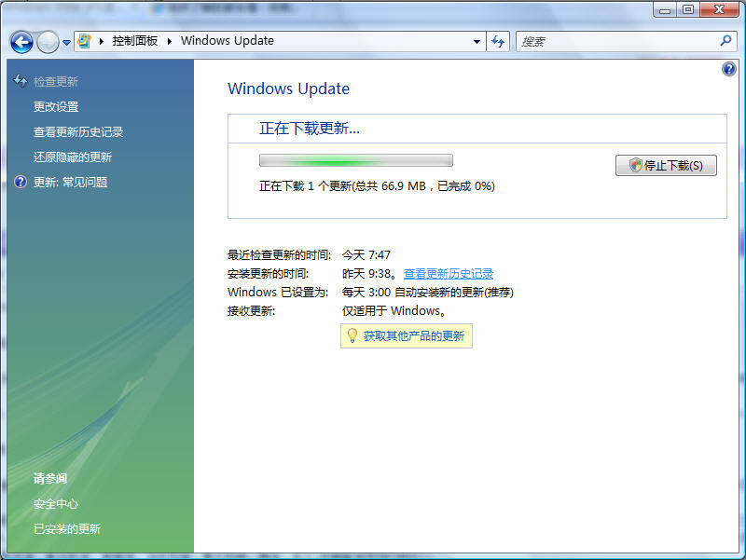Image resolution: width=746 pixels, height=560 pixels.
Task: Open 更改设置 in the sidebar
Action: [56, 106]
